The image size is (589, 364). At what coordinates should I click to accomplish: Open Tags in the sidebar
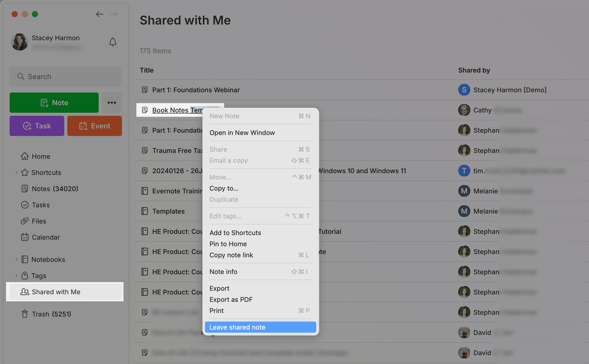(34, 276)
